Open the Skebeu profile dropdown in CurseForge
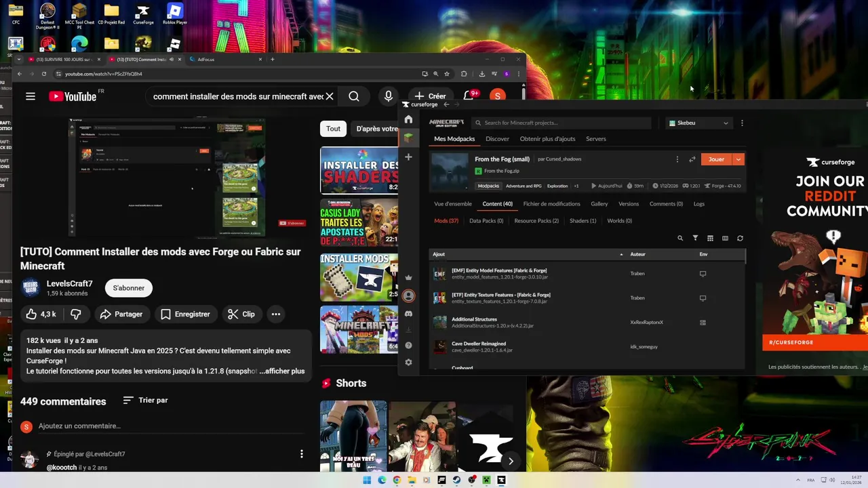868x488 pixels. [x=698, y=123]
